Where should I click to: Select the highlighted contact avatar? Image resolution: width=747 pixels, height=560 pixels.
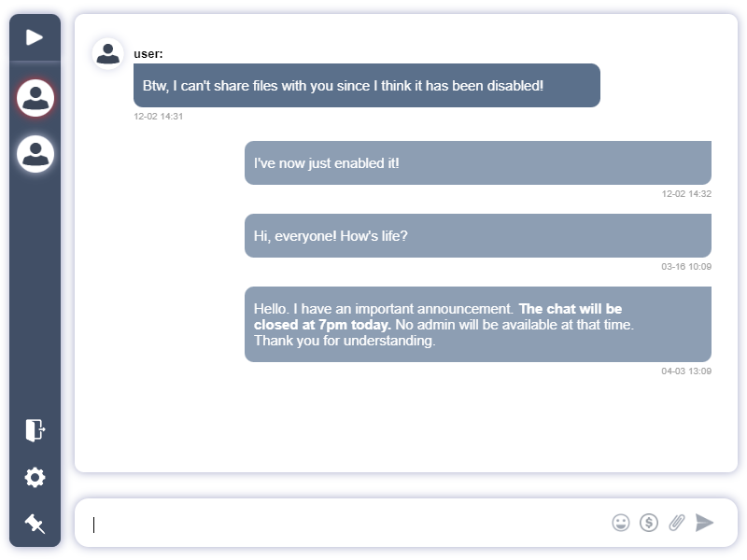coord(35,98)
